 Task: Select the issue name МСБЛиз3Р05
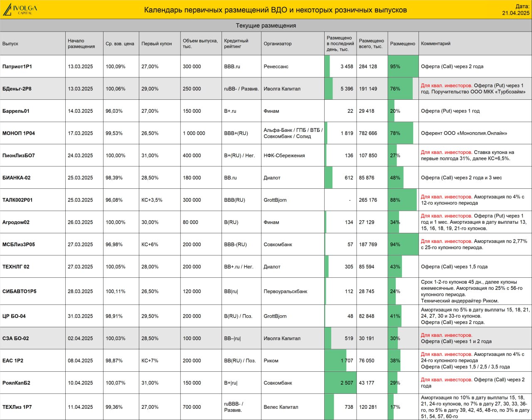point(19,245)
